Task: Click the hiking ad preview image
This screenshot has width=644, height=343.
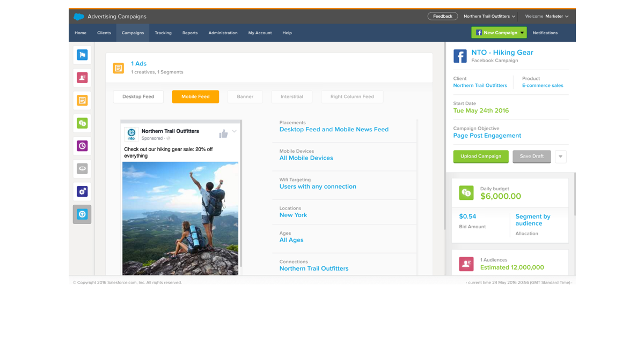Action: pos(180,218)
